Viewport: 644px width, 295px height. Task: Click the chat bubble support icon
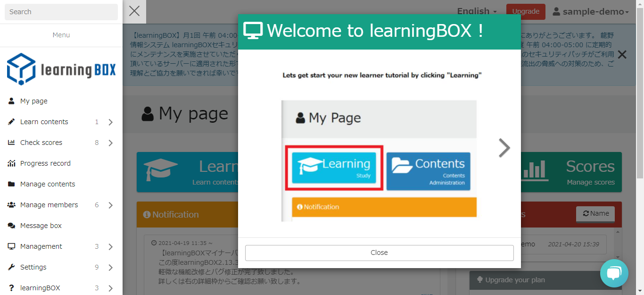tap(614, 273)
